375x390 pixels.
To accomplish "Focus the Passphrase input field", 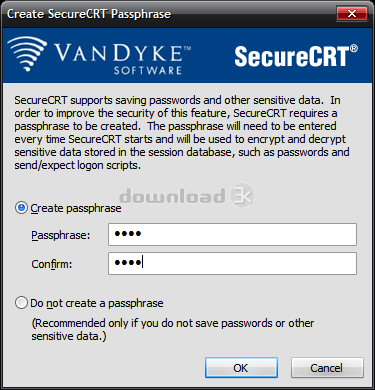I will (232, 235).
